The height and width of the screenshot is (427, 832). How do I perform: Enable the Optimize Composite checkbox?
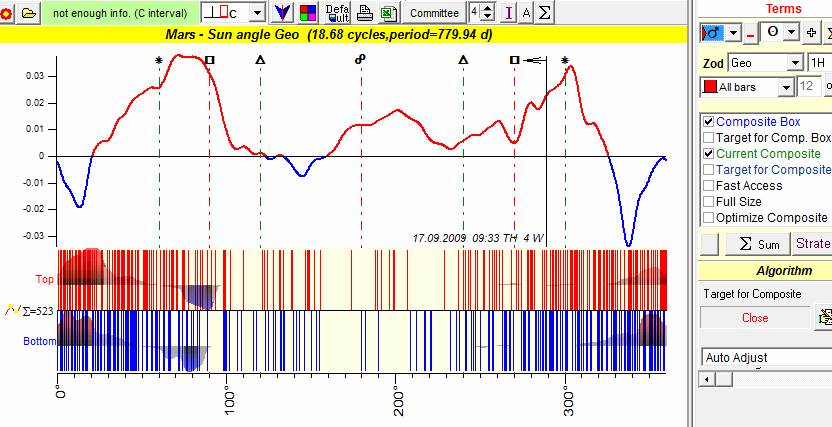click(x=708, y=217)
